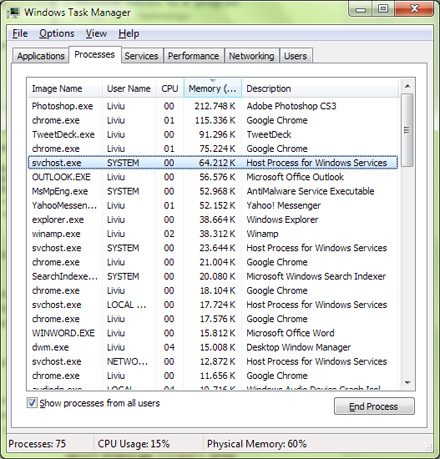This screenshot has height=459, width=440.
Task: Click the vertical scrollbar thumb
Action: 407,130
